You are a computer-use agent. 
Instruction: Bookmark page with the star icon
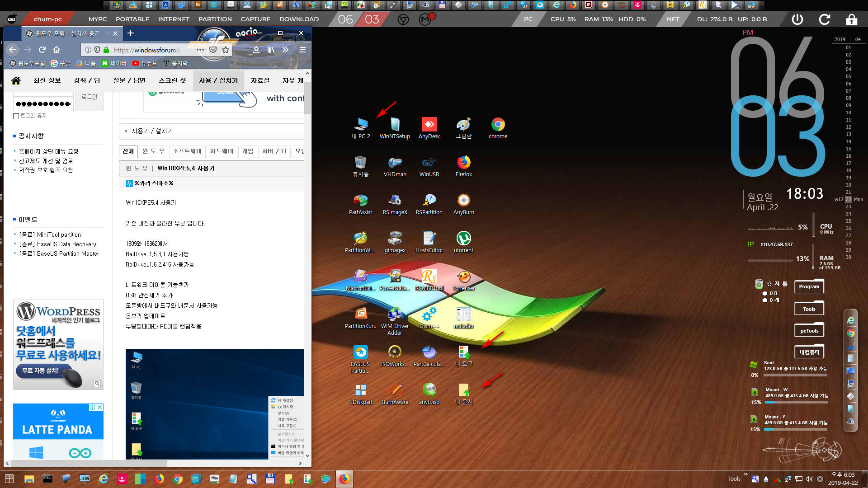[x=226, y=50]
